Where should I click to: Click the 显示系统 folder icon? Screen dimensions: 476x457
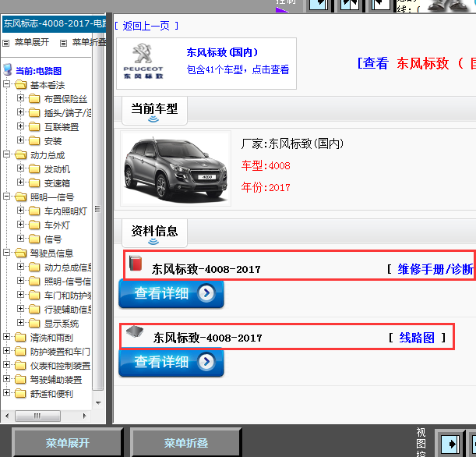34,324
